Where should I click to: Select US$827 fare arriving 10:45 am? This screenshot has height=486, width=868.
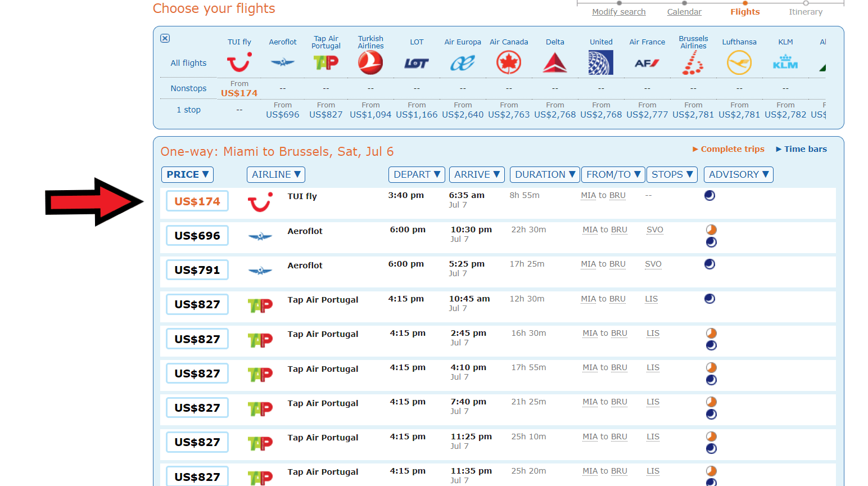[x=197, y=304]
